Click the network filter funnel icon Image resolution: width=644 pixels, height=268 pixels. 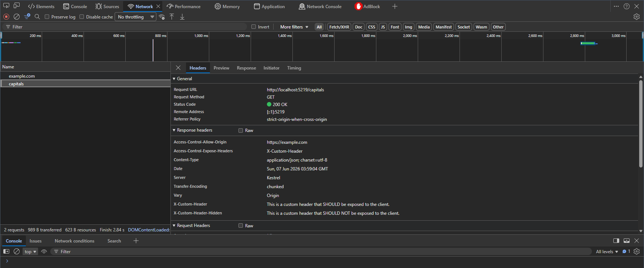click(x=27, y=17)
